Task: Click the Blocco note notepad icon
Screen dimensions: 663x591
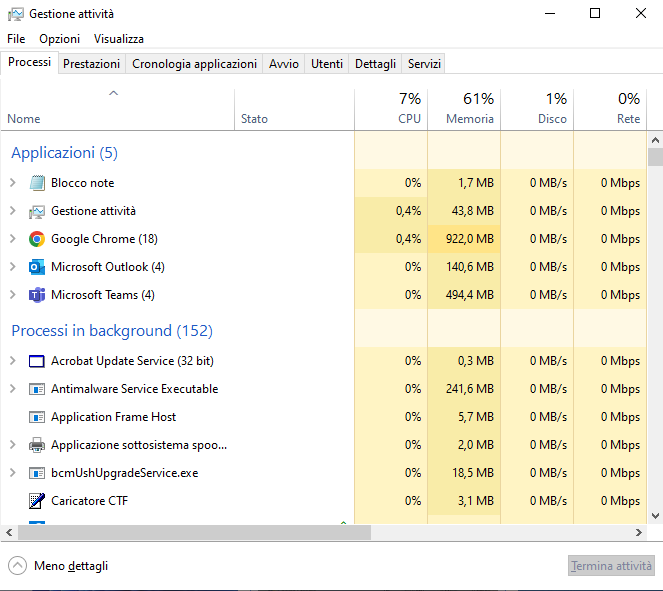Action: pos(37,183)
